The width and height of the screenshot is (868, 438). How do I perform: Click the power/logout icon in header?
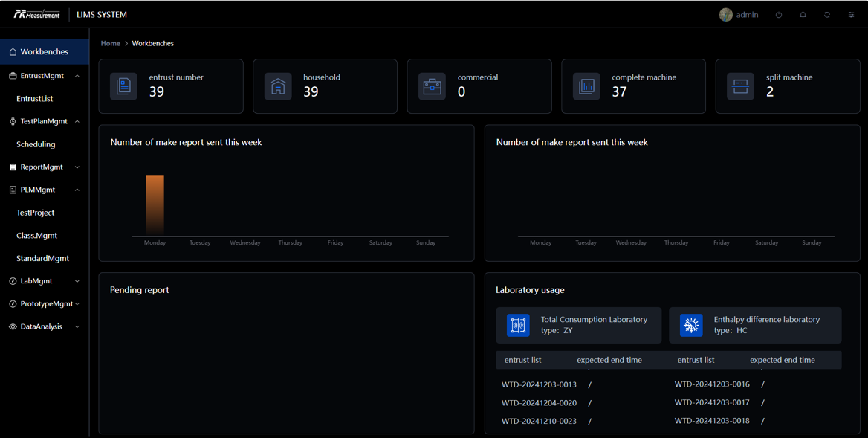point(779,15)
